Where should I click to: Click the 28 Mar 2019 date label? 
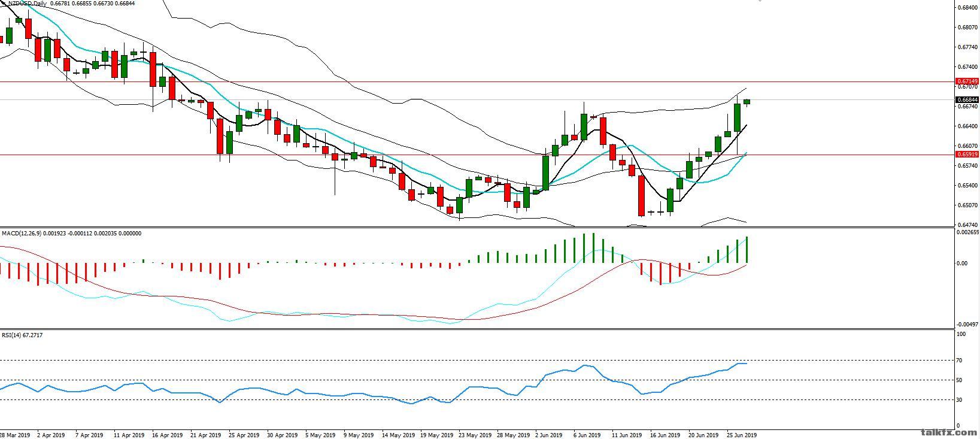[15, 435]
